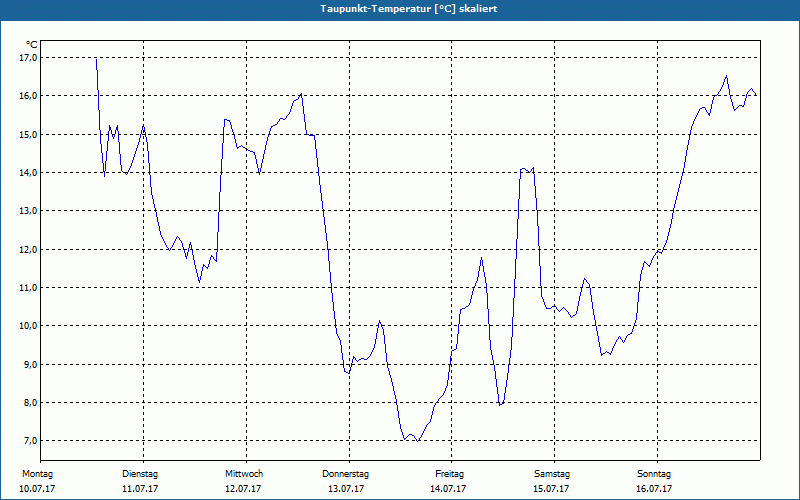
Task: Click the 16,0 y-axis value
Action: pyautogui.click(x=28, y=96)
